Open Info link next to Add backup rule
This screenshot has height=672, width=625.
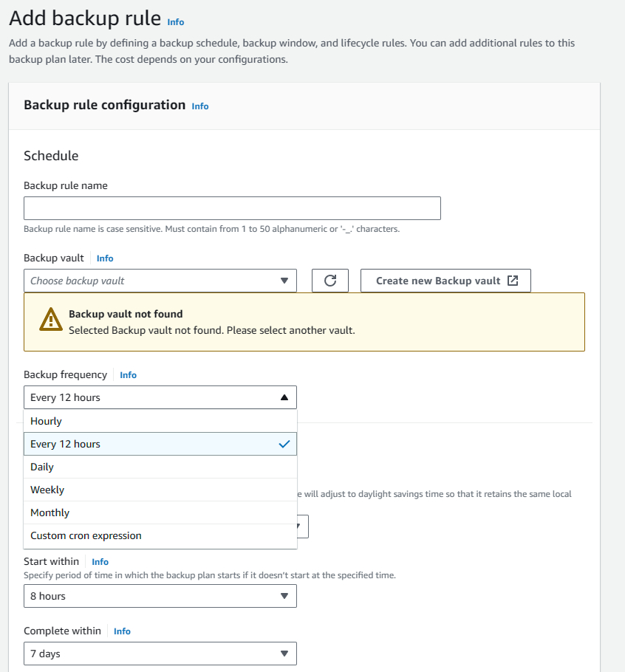click(176, 22)
